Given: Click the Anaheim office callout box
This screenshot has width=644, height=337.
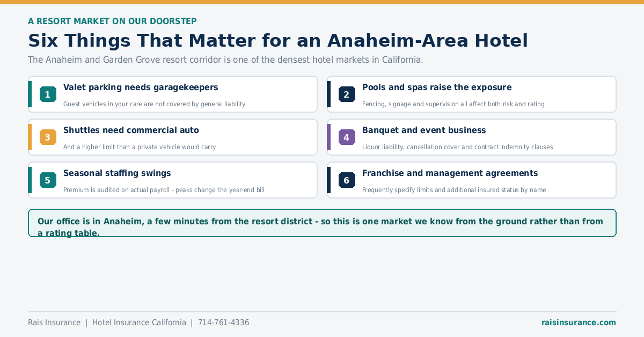Looking at the screenshot, I should 322,223.
